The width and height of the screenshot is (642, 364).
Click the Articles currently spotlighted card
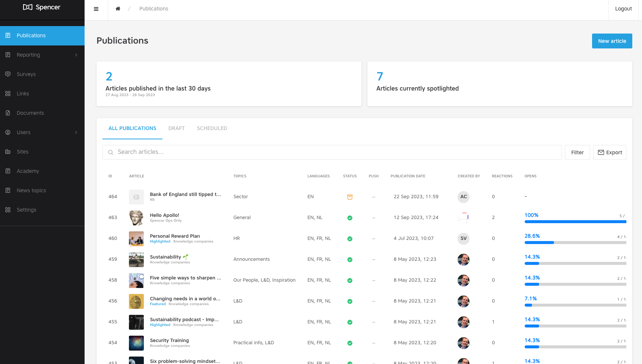[x=500, y=84]
